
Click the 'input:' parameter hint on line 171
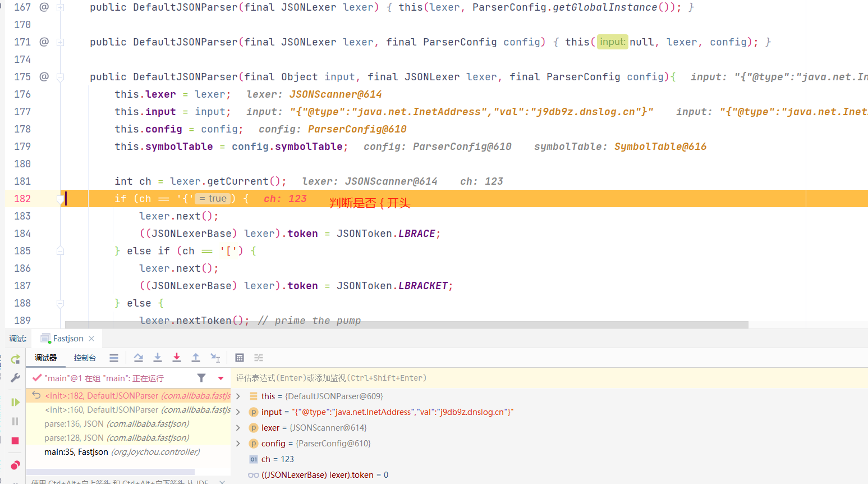pyautogui.click(x=612, y=42)
